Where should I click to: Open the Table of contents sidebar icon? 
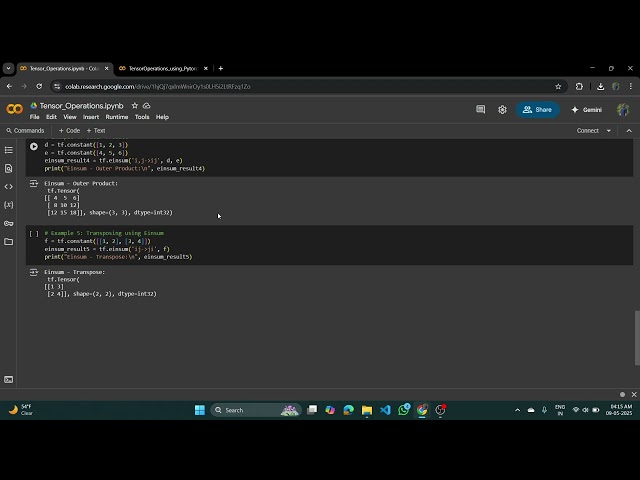[9, 150]
